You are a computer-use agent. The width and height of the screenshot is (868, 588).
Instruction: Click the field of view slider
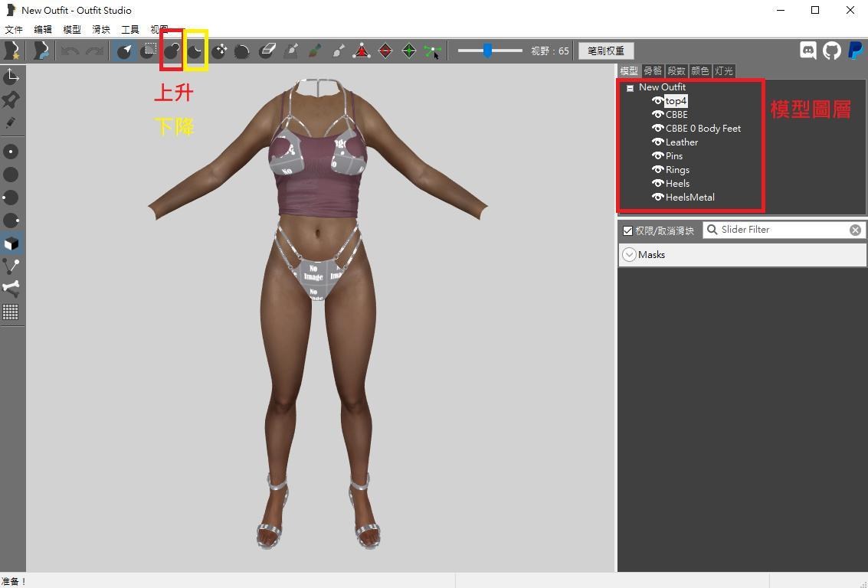488,51
